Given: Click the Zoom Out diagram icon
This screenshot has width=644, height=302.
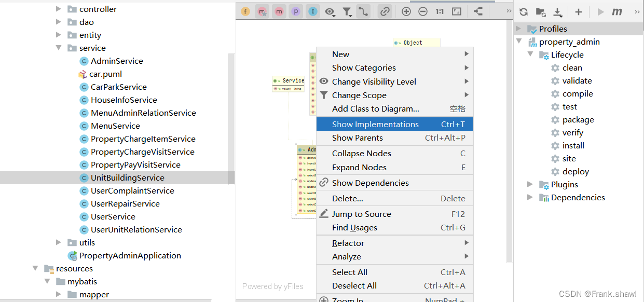Looking at the screenshot, I should click(x=423, y=11).
